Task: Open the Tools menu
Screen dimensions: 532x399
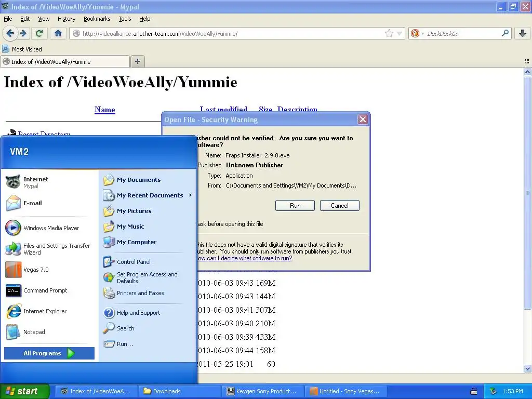Action: pyautogui.click(x=125, y=19)
